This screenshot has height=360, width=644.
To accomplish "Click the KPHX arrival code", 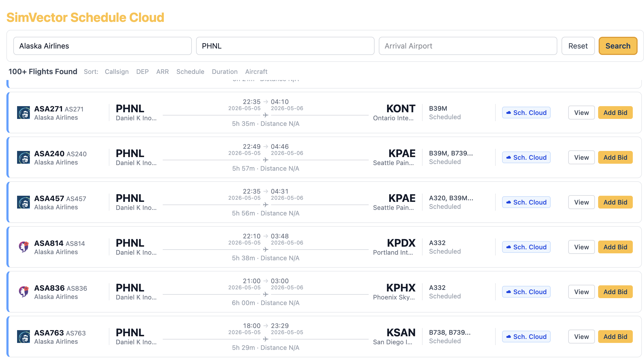I will (401, 288).
